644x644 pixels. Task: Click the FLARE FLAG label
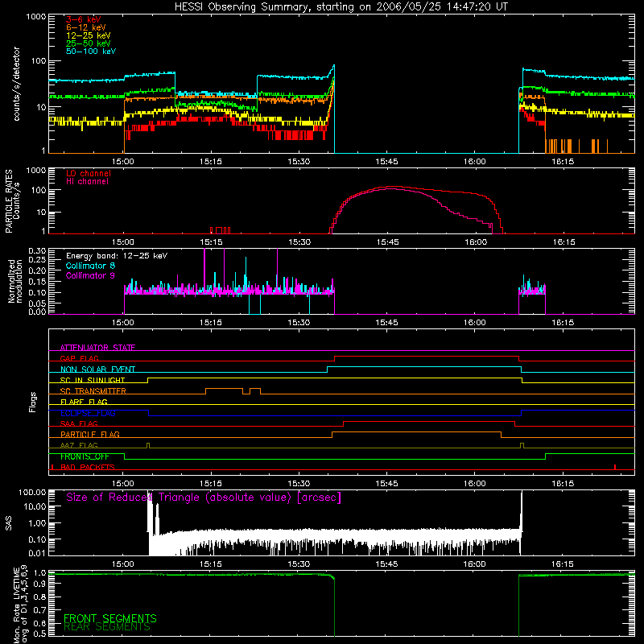pos(84,402)
